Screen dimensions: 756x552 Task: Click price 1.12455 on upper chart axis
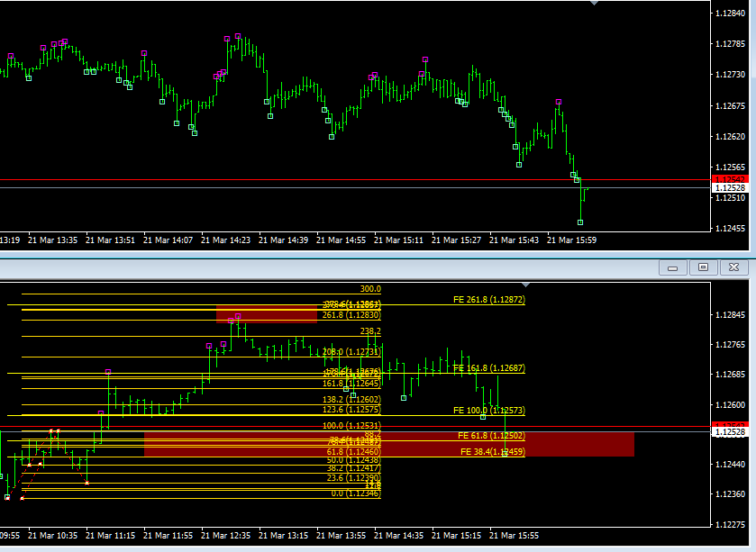(x=730, y=229)
